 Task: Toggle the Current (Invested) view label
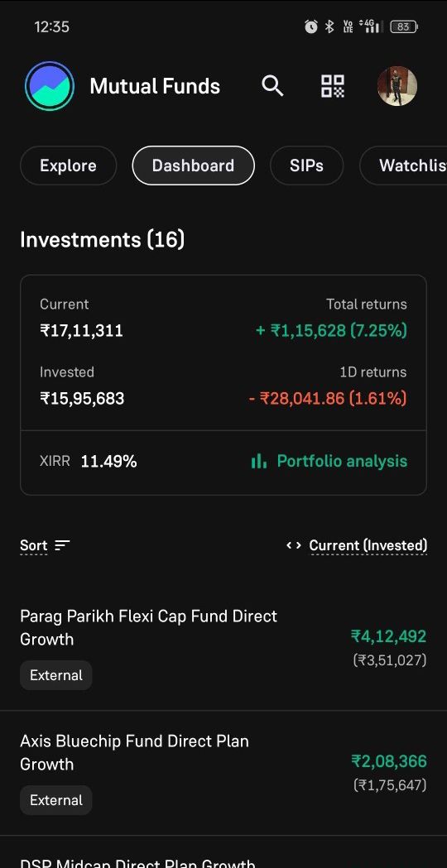tap(368, 545)
